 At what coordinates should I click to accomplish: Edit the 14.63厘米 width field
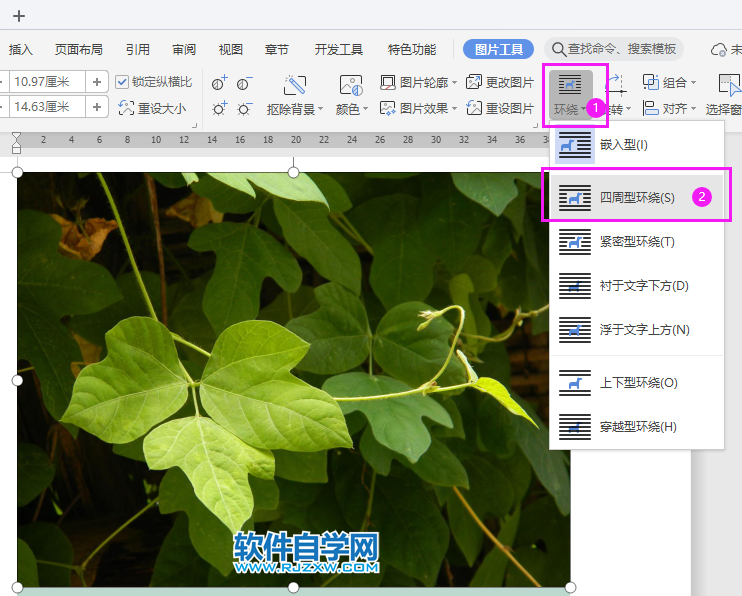point(47,107)
